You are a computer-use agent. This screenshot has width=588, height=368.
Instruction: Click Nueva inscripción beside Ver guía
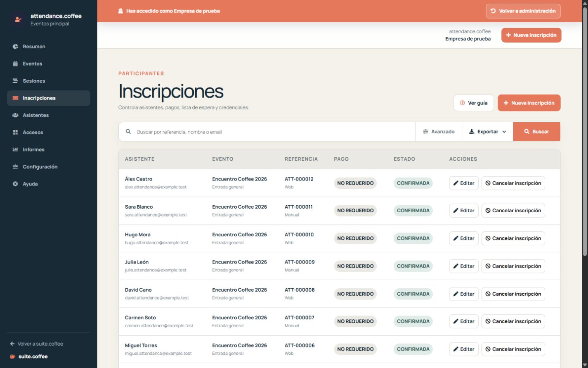(x=529, y=103)
